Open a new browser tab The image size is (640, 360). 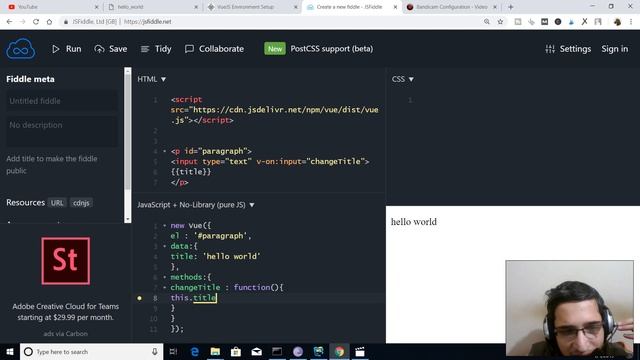tap(511, 7)
